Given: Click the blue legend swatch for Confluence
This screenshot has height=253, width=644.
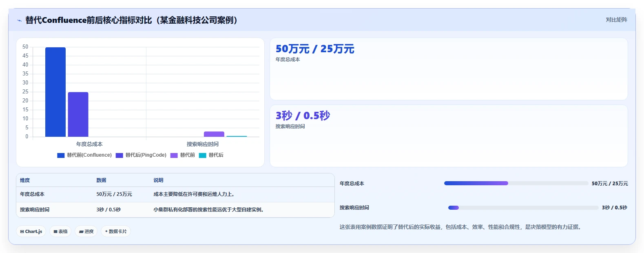Looking at the screenshot, I should click(x=61, y=155).
